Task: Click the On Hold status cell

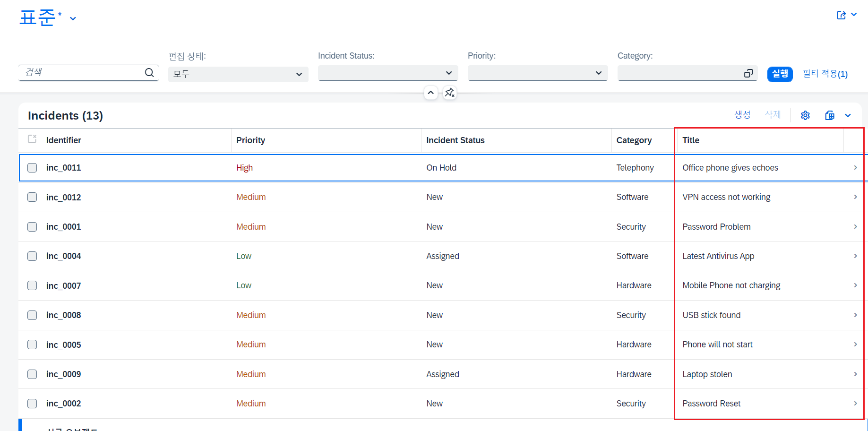Action: pos(441,168)
